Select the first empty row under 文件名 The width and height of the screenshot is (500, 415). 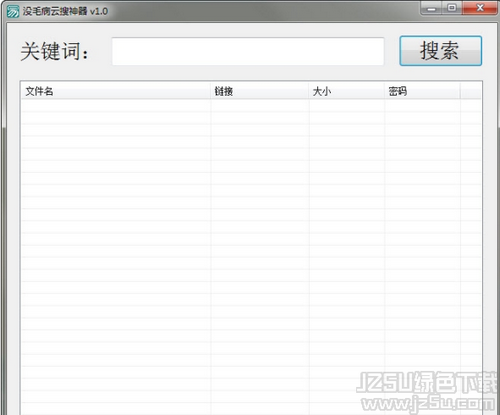tap(116, 105)
